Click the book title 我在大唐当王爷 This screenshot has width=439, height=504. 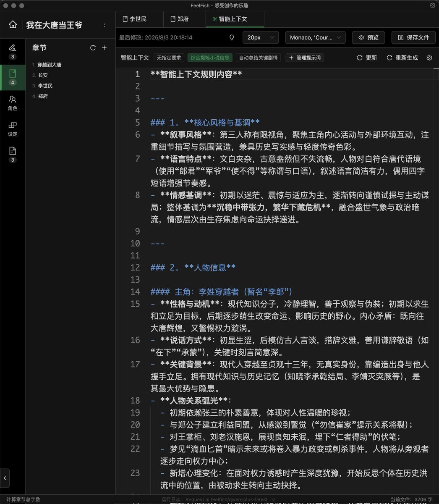tap(54, 25)
